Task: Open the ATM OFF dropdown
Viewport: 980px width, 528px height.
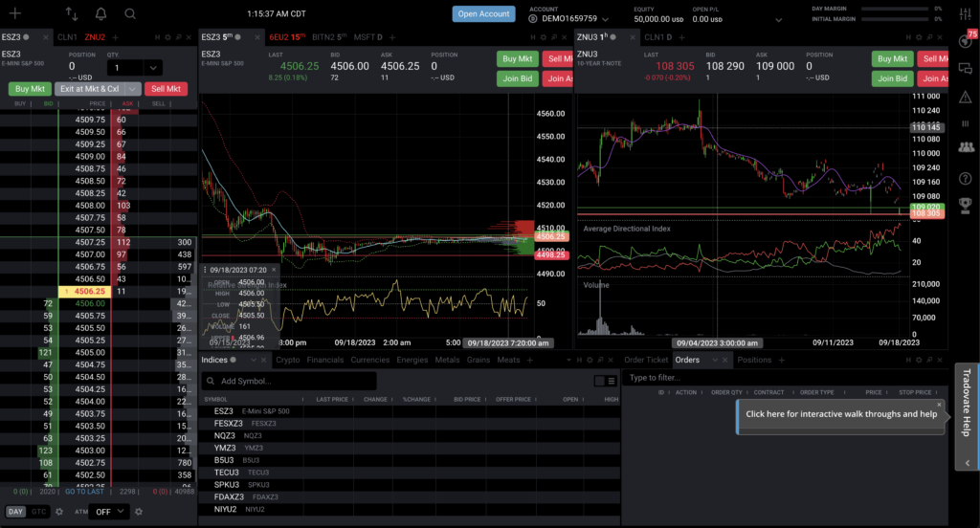Action: [x=109, y=512]
